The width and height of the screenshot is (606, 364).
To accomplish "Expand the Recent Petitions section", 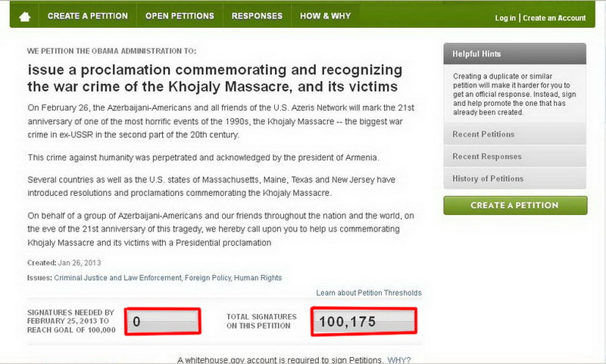I will [515, 135].
